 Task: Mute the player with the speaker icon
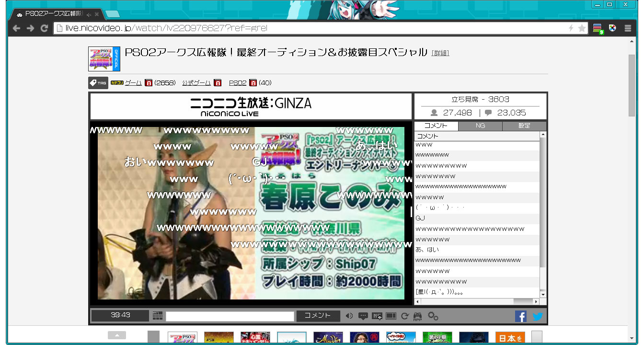349,316
